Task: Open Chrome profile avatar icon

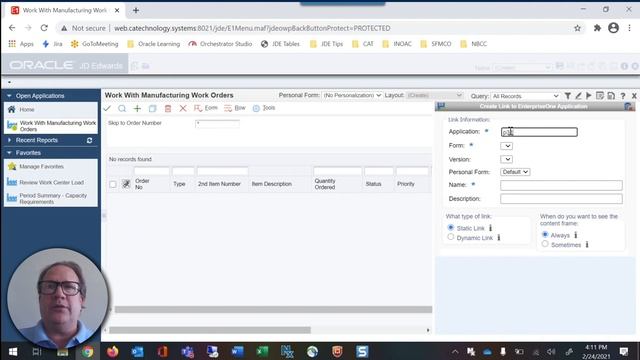Action: [x=613, y=28]
